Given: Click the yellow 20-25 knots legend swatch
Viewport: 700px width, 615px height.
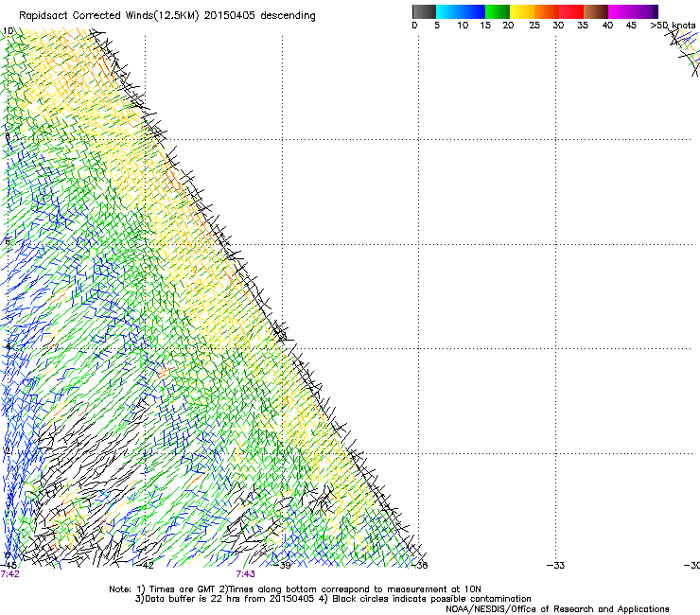Looking at the screenshot, I should 522,11.
